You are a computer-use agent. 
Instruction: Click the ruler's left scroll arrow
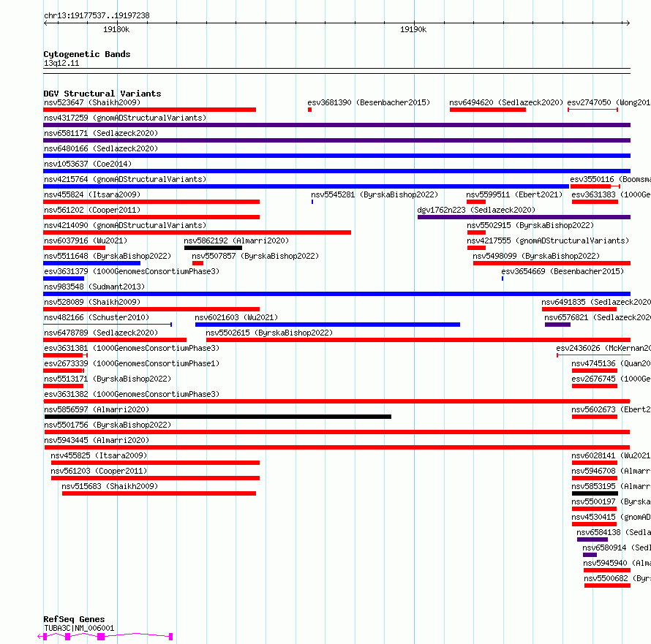(46, 23)
